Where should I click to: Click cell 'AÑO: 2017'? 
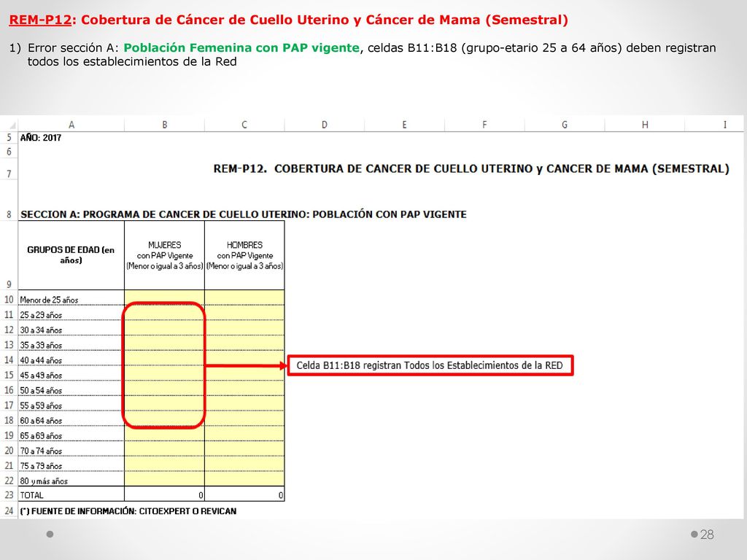[41, 138]
